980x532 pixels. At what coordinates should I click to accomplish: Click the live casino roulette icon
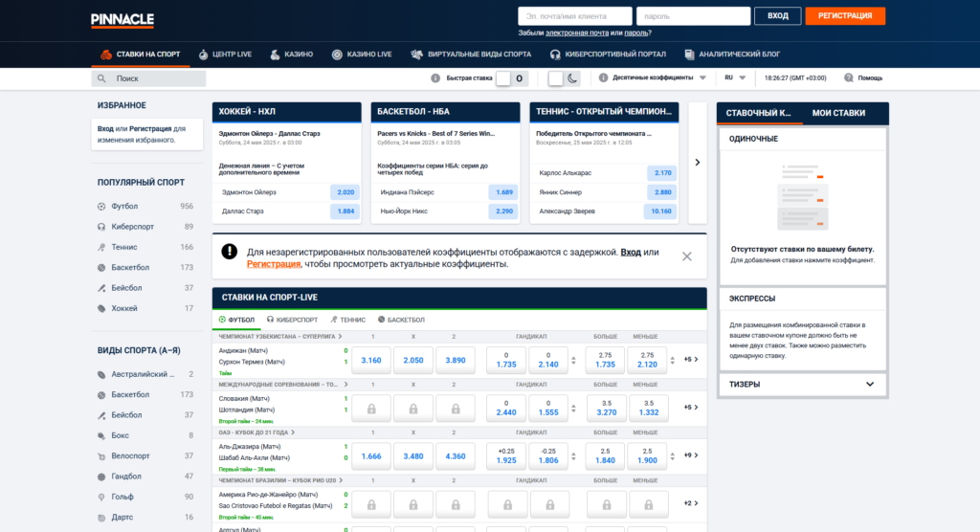coord(337,55)
